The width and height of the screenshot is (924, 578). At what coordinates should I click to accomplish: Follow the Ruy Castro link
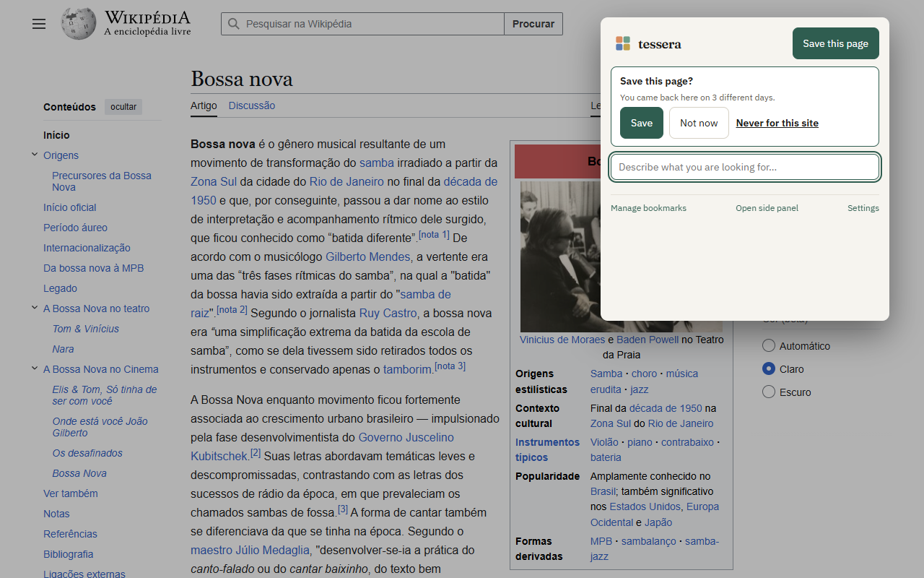click(388, 313)
